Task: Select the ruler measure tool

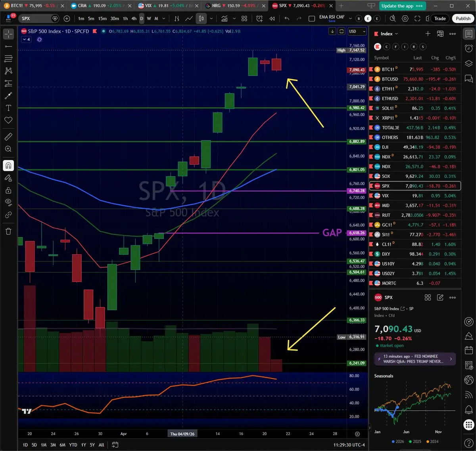Action: (8, 137)
